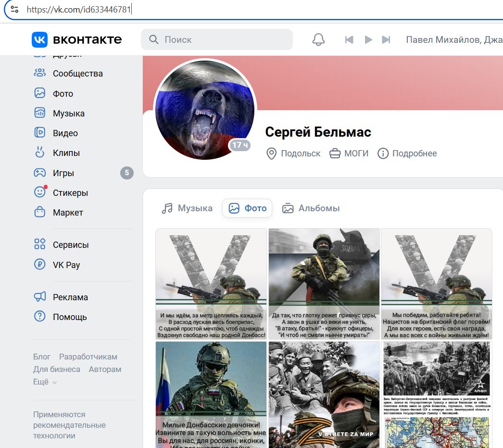Open photo with 'ОТВЕТЕ ZA МИР' text
Viewport: 503px width, 448px height.
tap(324, 395)
